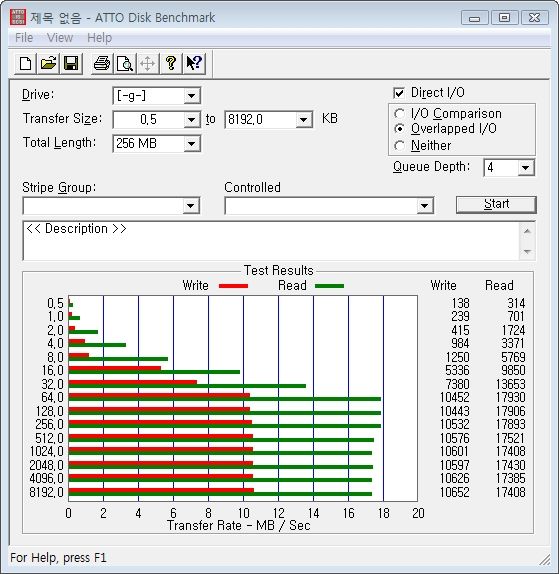The image size is (559, 574).
Task: Click the Open folder toolbar icon
Action: coord(48,64)
